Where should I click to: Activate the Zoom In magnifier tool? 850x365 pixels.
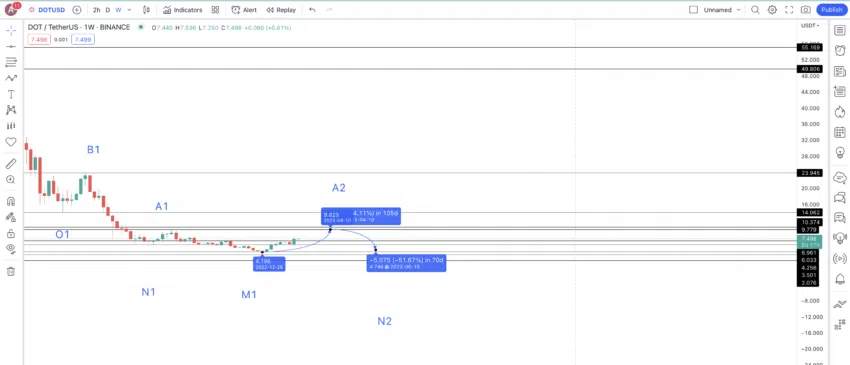pos(11,180)
